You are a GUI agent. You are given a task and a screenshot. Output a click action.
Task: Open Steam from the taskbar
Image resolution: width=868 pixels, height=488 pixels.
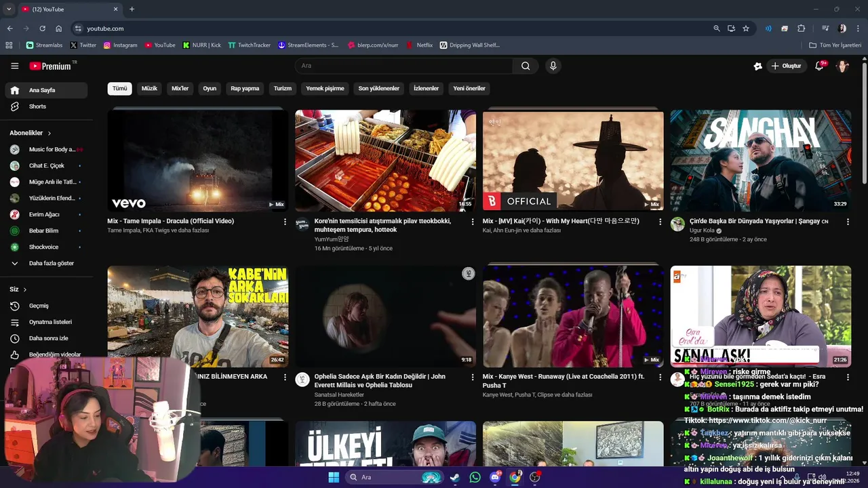click(x=454, y=477)
